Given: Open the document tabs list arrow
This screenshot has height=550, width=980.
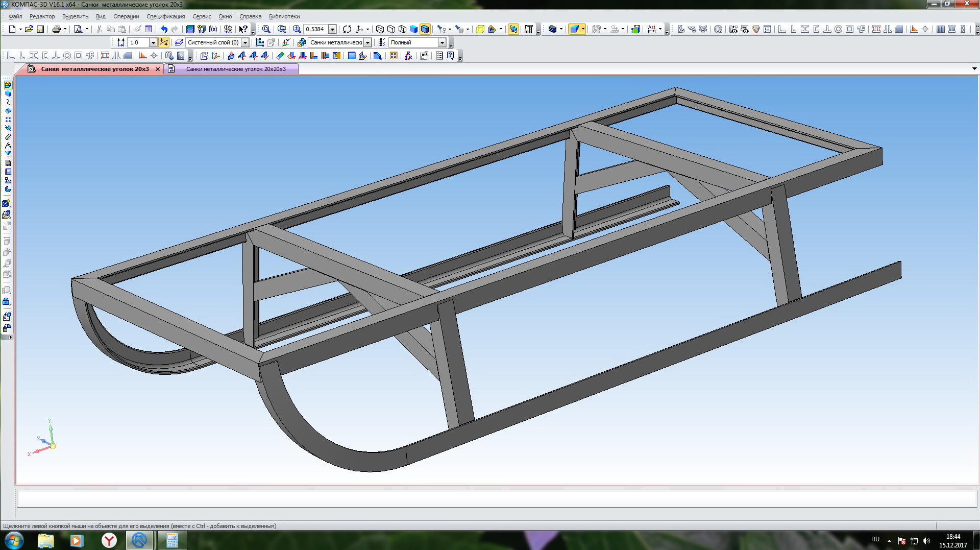Looking at the screenshot, I should click(x=974, y=68).
